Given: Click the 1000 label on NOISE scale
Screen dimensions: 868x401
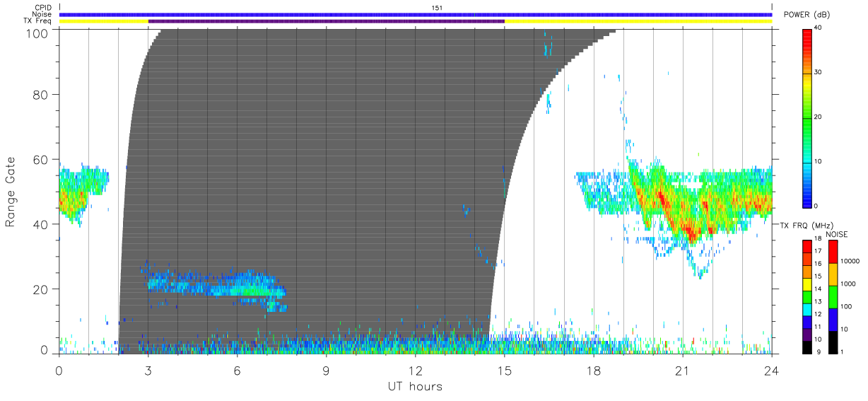Looking at the screenshot, I should pos(849,283).
